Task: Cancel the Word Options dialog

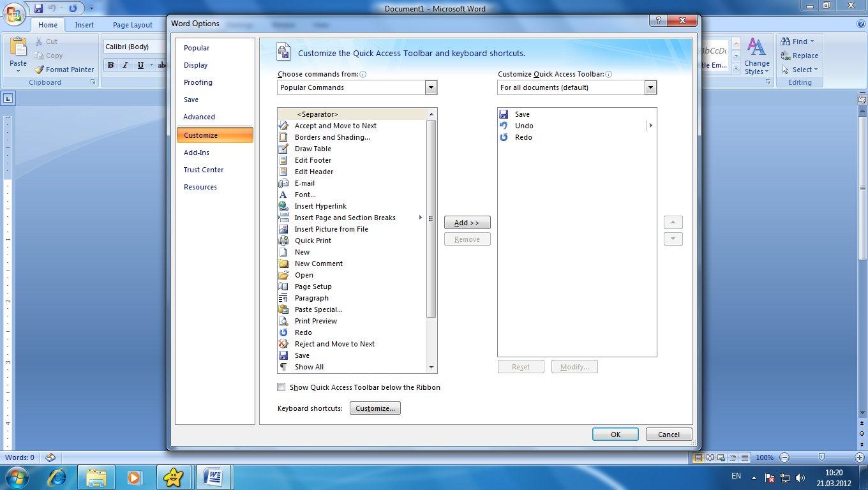Action: tap(669, 434)
